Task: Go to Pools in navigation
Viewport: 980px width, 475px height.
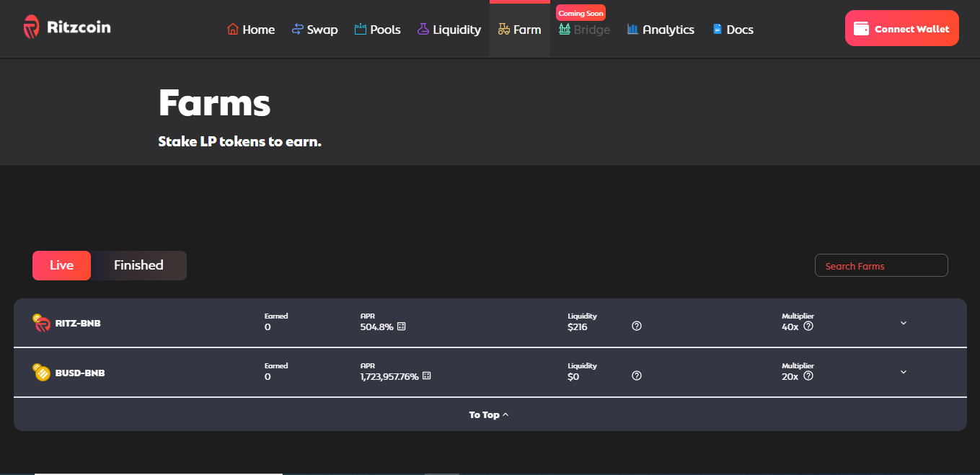Action: click(x=377, y=30)
